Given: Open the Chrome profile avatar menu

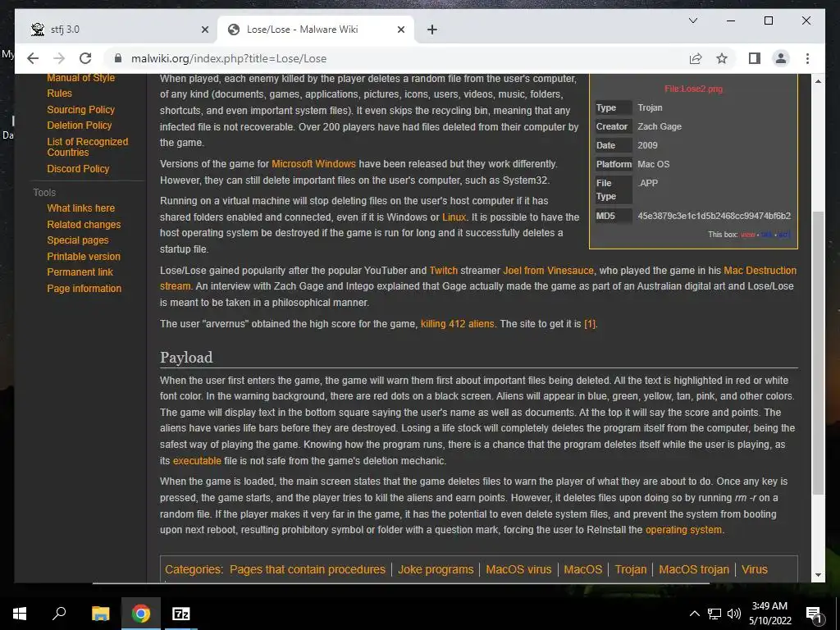Looking at the screenshot, I should click(781, 58).
